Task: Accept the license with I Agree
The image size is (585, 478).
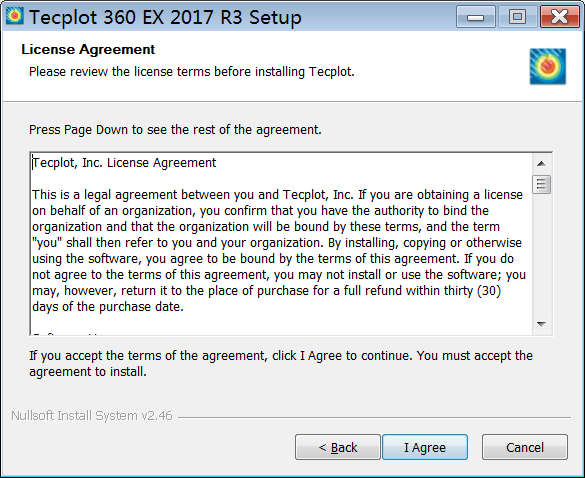Action: coord(425,447)
